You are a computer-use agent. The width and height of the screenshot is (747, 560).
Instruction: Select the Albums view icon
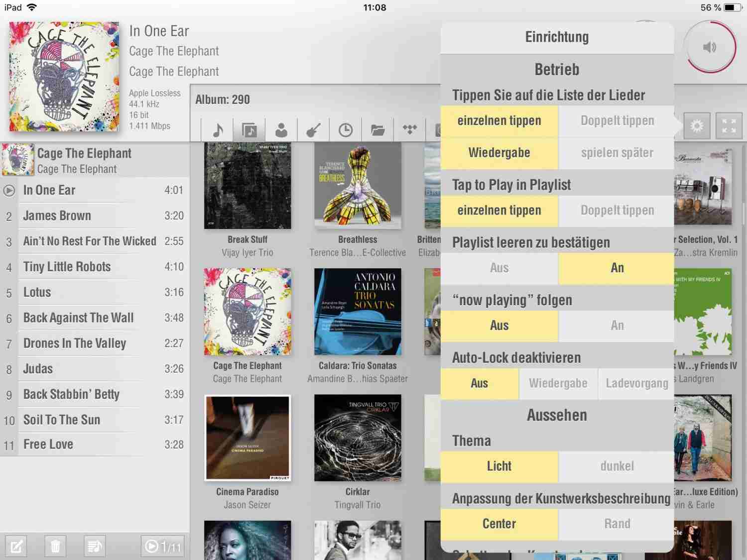click(249, 130)
